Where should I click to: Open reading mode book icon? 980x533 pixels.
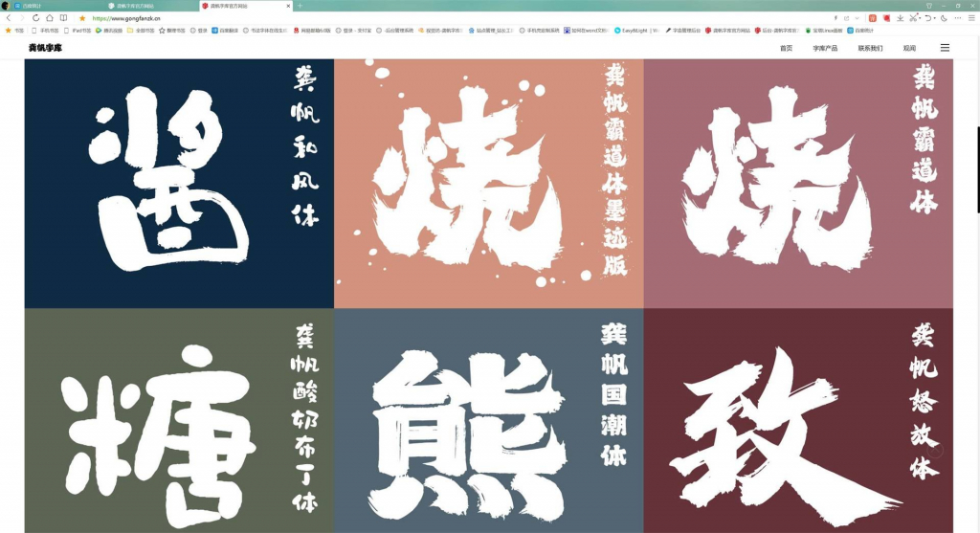tap(63, 18)
